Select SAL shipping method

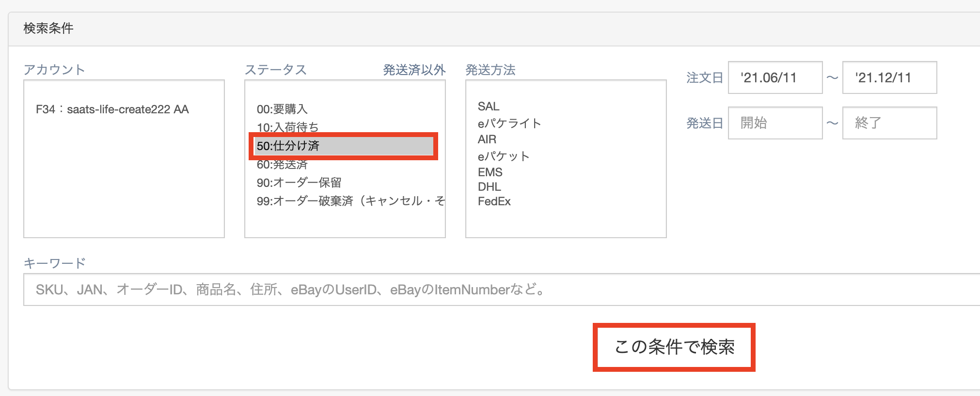pos(488,107)
